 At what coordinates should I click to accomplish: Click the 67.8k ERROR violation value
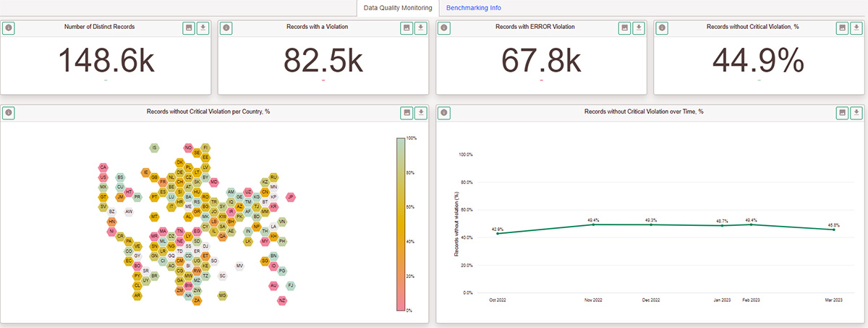(x=542, y=60)
